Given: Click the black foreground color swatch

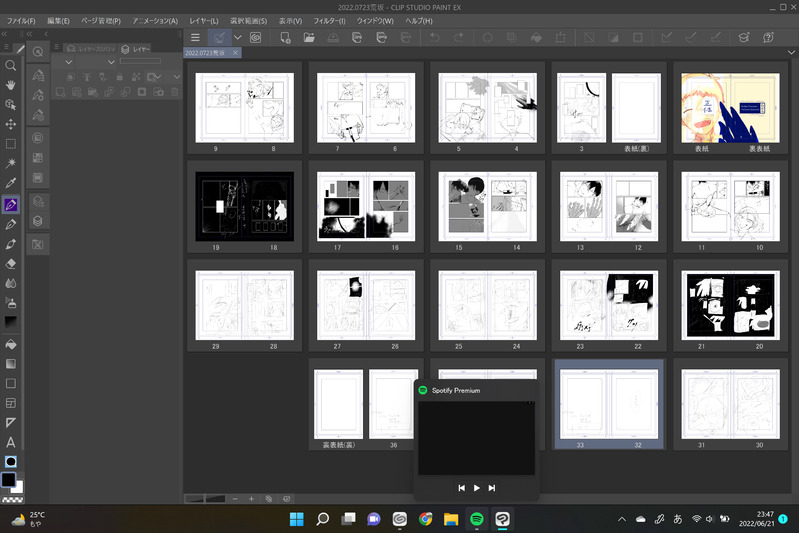Looking at the screenshot, I should pyautogui.click(x=8, y=480).
